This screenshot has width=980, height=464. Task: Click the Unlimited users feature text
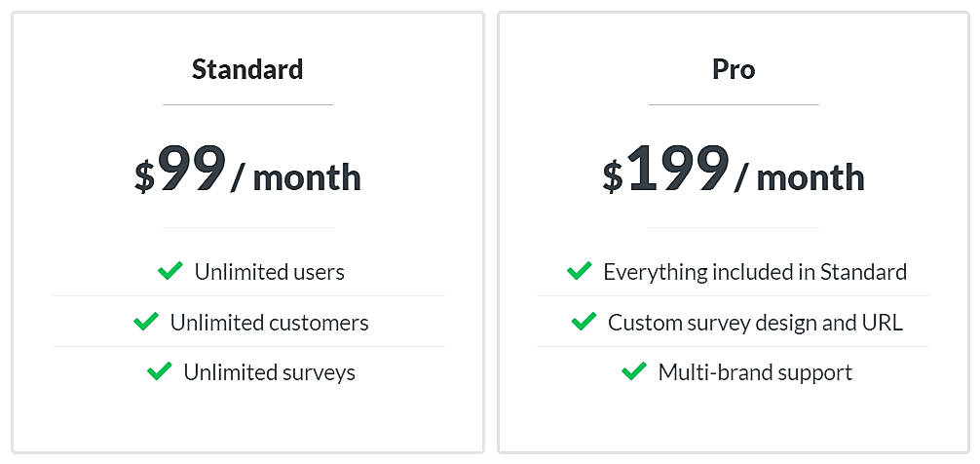pos(270,272)
